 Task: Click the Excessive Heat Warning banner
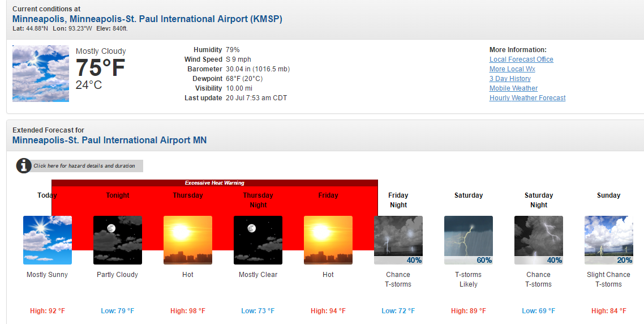[x=214, y=183]
